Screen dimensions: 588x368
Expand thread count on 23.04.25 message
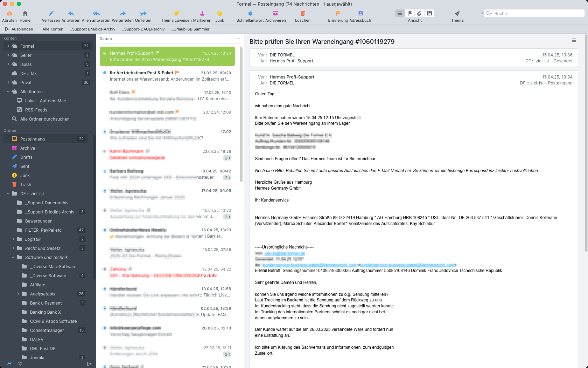(x=227, y=158)
